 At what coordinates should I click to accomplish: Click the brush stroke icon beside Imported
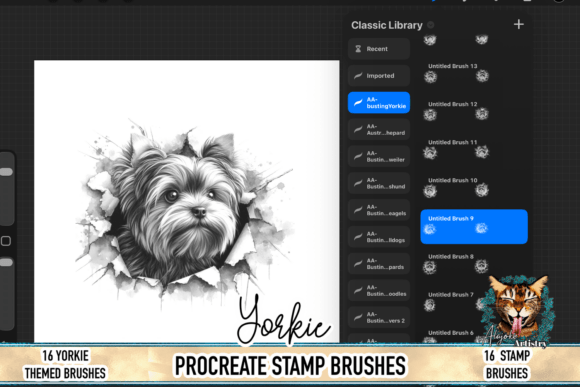(358, 76)
